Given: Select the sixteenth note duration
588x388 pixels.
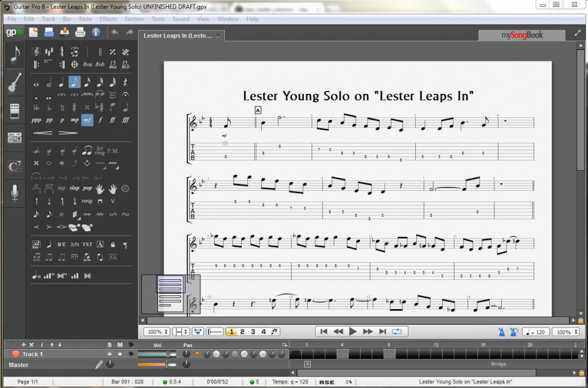Looking at the screenshot, I should 87,82.
